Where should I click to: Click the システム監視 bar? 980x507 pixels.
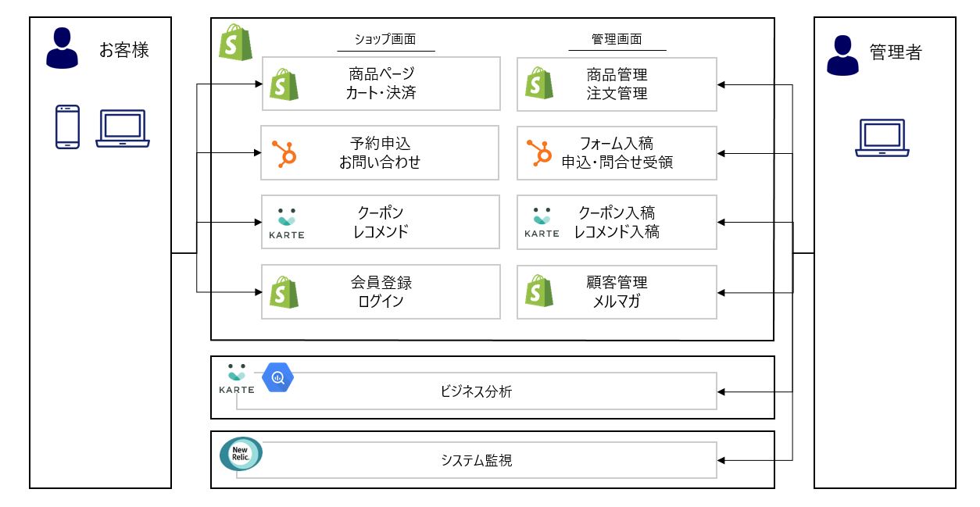tap(476, 460)
